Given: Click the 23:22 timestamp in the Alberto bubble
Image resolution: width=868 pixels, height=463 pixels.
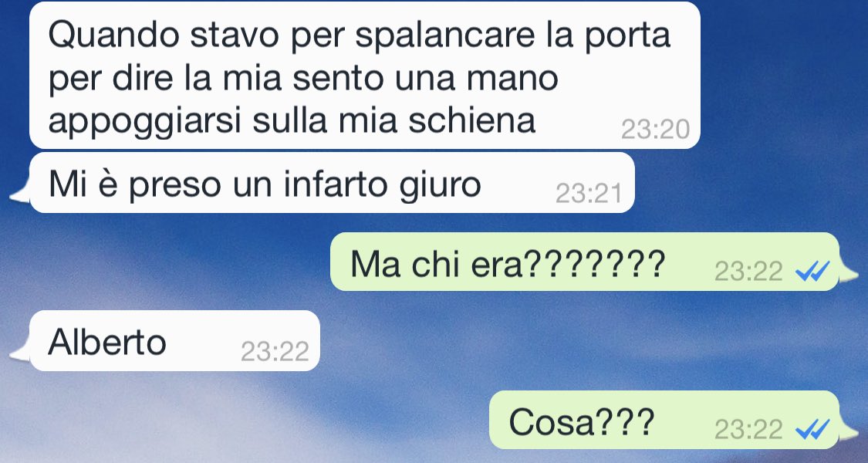Looking at the screenshot, I should pyautogui.click(x=275, y=352).
